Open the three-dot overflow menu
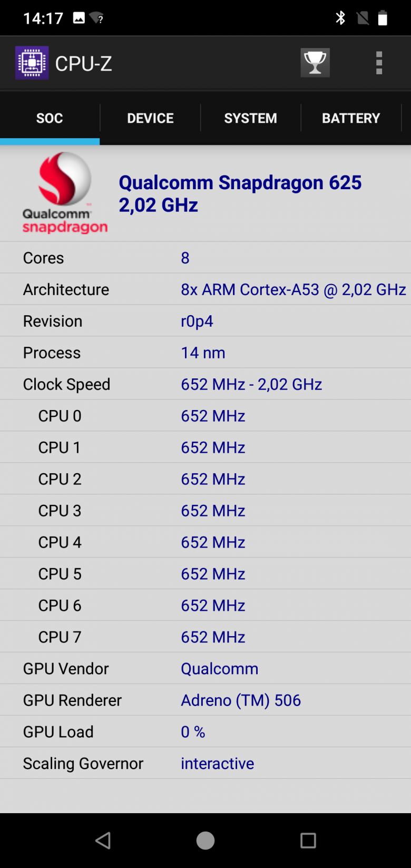This screenshot has height=868, width=411. 379,63
